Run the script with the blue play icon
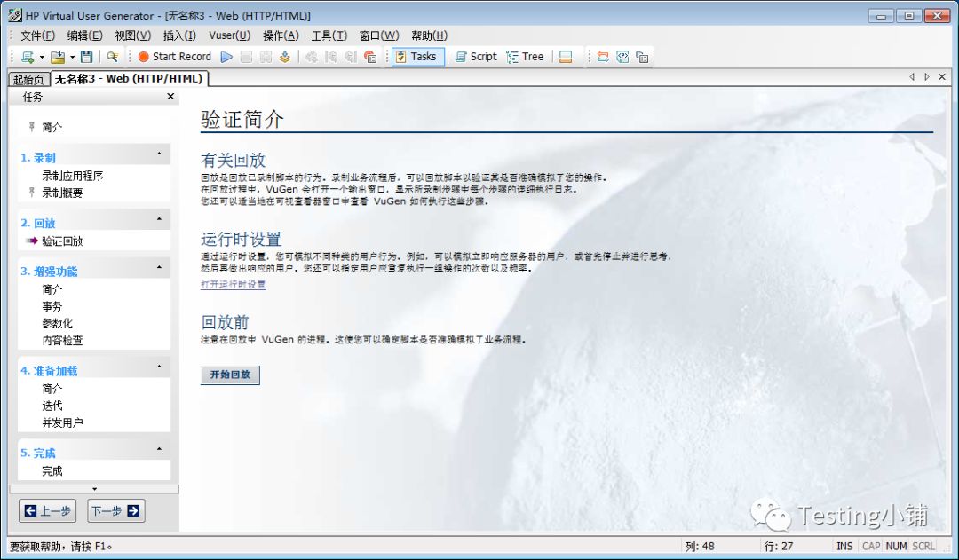959x560 pixels. coord(227,57)
